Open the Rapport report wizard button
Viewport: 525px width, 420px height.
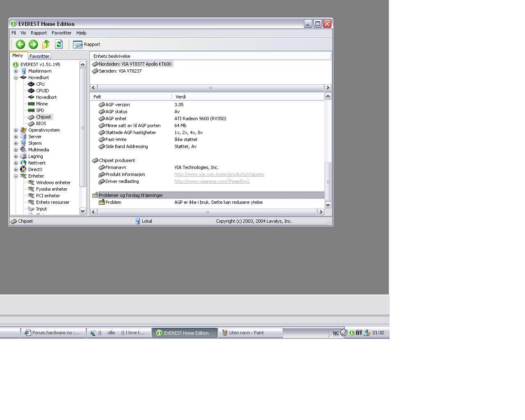click(87, 44)
